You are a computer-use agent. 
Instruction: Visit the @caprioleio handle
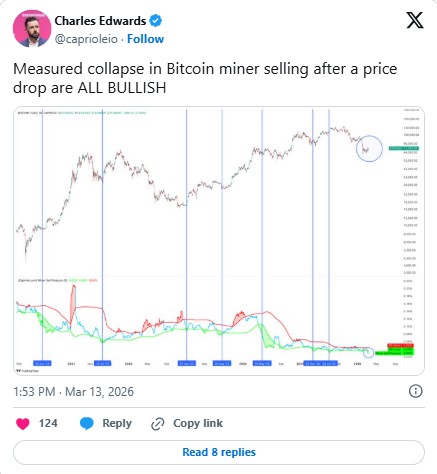click(x=86, y=39)
